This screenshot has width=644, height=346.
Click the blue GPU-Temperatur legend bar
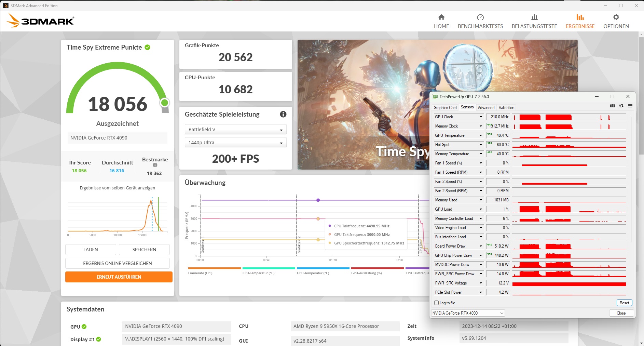point(323,268)
